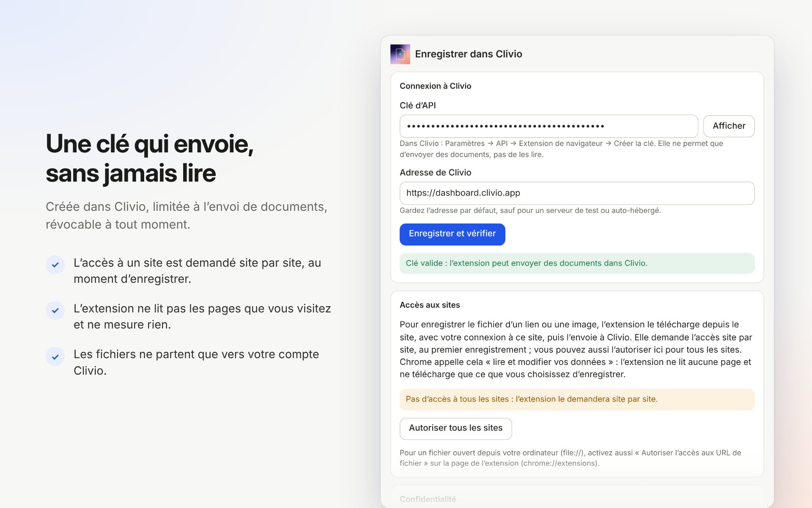This screenshot has height=508, width=812.
Task: Click the checkmark beside "L'accès à un site"
Action: coord(55,265)
